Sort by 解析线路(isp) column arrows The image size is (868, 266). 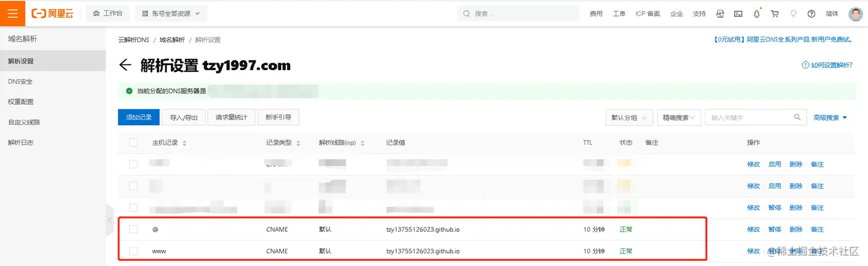click(x=363, y=143)
